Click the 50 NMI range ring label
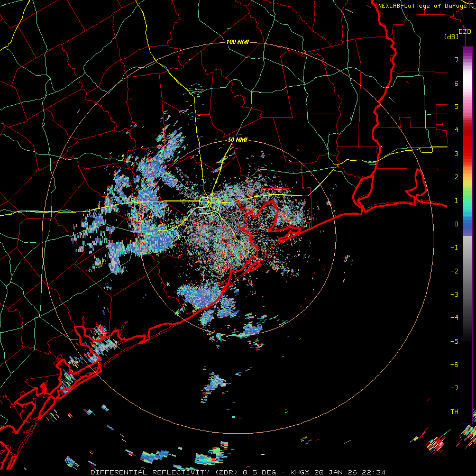 (x=237, y=140)
